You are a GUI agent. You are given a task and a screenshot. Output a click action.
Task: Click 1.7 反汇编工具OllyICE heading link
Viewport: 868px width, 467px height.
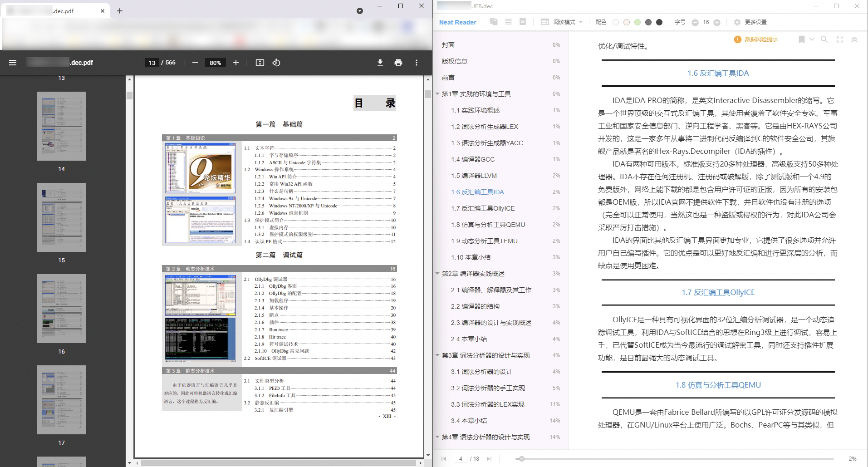click(x=718, y=292)
